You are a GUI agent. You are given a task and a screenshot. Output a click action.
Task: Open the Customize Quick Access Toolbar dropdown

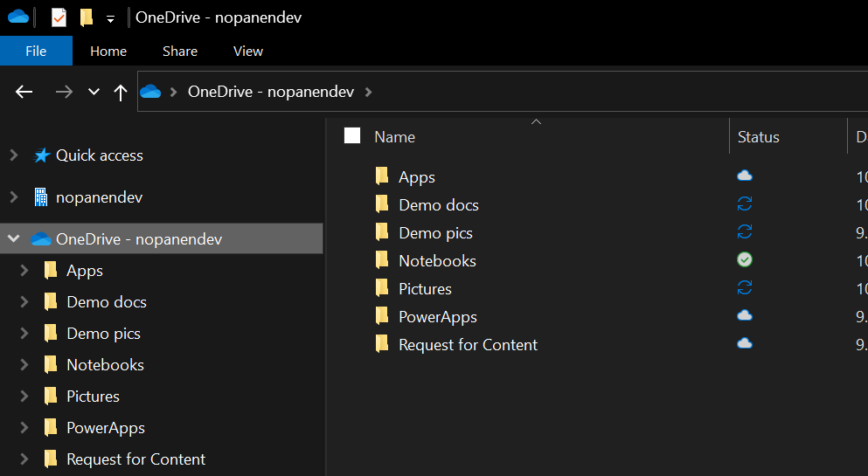click(110, 18)
